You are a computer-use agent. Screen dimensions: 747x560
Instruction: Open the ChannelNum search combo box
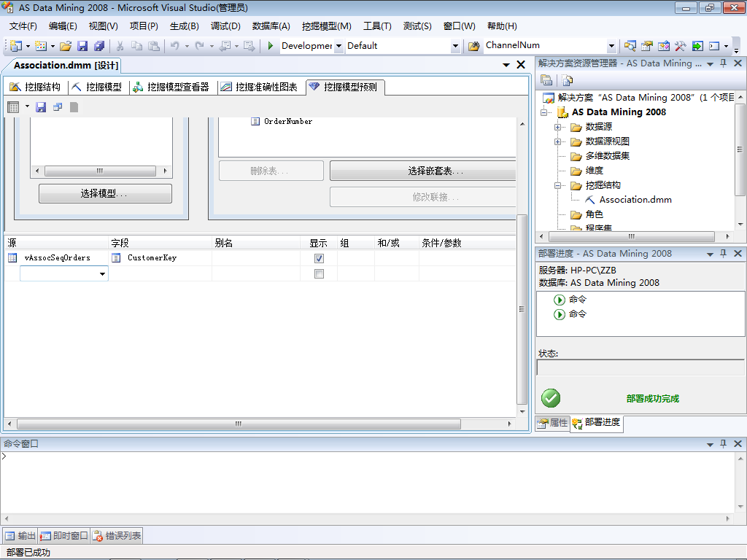pyautogui.click(x=612, y=46)
